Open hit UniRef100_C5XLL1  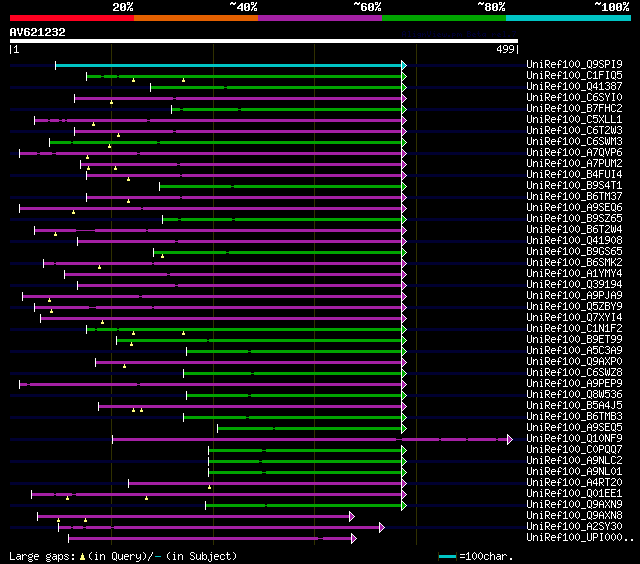click(574, 120)
